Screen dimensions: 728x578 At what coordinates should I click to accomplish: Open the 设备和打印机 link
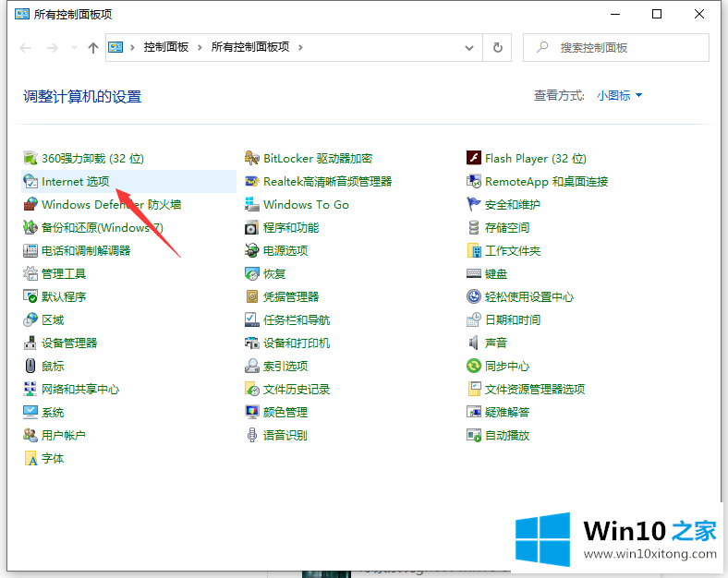coord(297,343)
